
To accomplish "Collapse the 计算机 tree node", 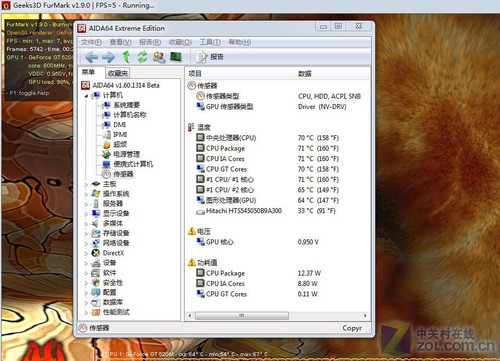I will (86, 96).
